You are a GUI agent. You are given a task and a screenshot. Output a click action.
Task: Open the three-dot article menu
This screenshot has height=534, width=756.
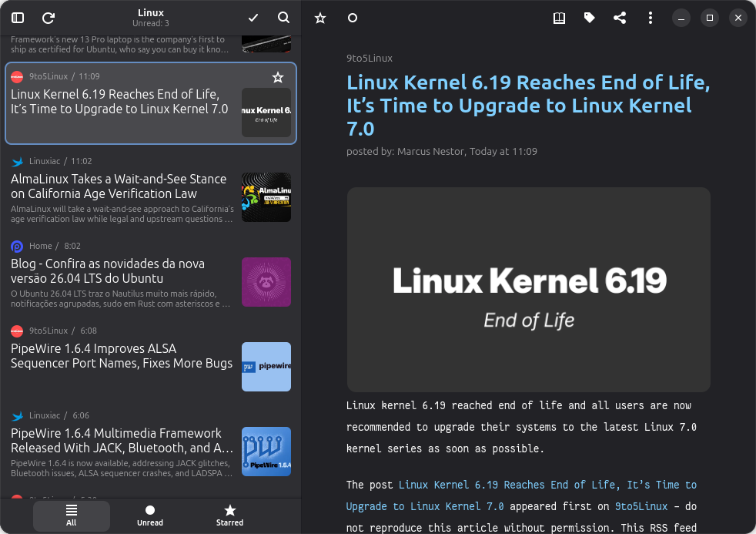pyautogui.click(x=651, y=18)
